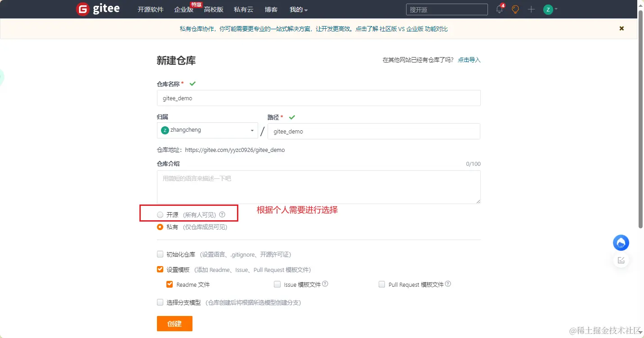
Task: Focus 路径 input field
Action: 374,131
